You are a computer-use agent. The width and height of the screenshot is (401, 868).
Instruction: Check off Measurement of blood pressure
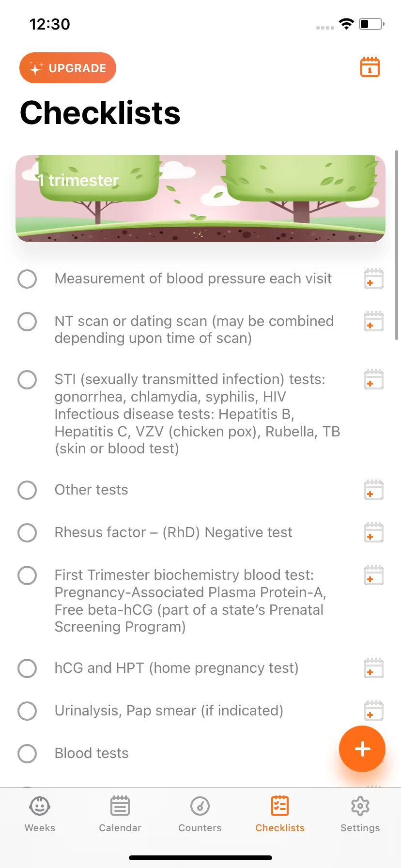tap(27, 279)
